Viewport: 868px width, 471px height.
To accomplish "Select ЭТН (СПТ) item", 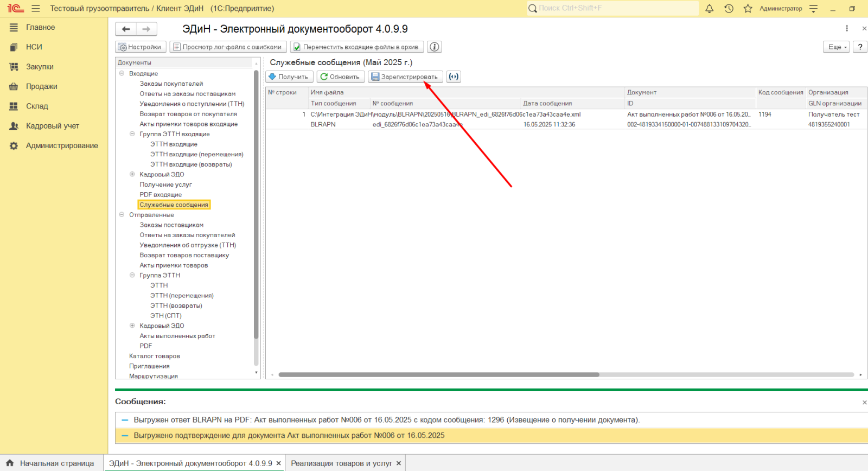I will point(166,316).
